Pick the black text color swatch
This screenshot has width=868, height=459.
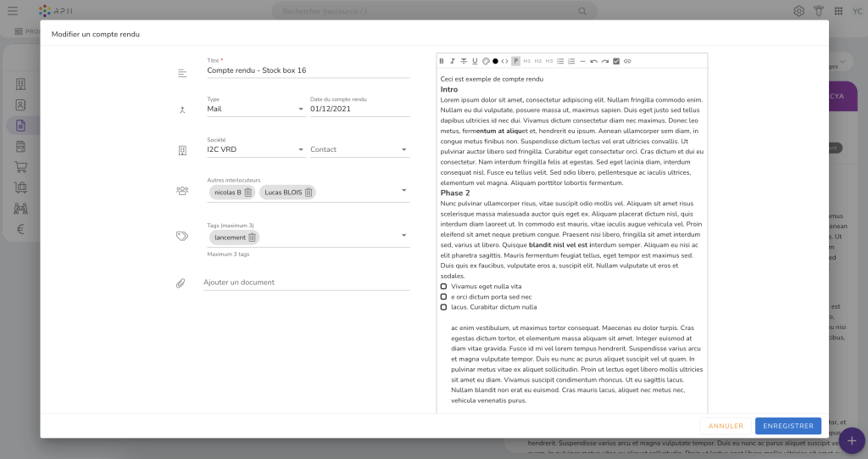[x=495, y=61]
